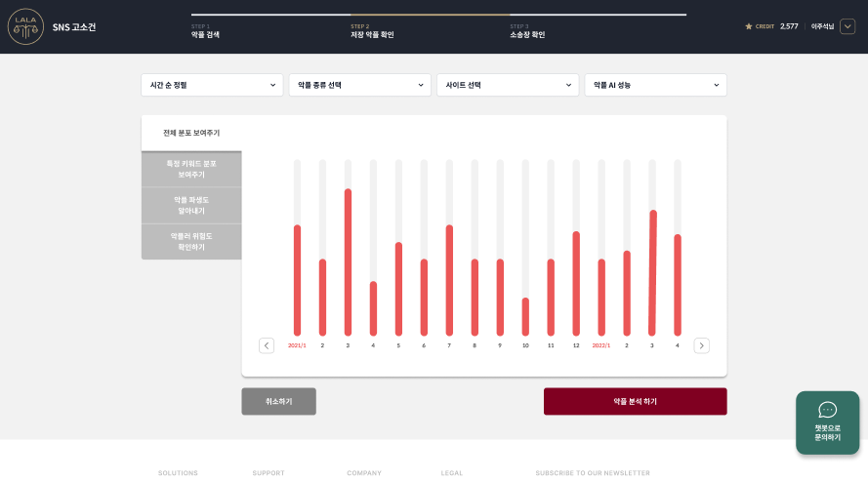
Task: Open the 사이트 선택 dropdown
Action: (x=508, y=85)
